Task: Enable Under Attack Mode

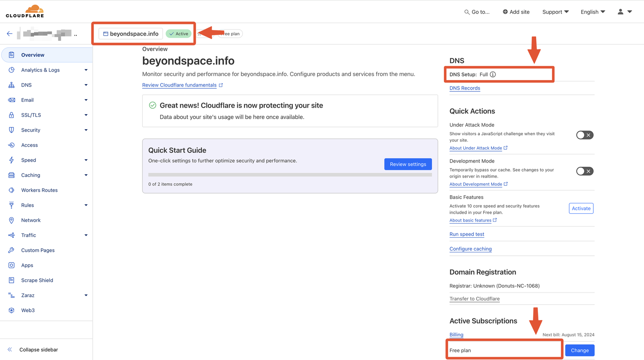Action: coord(584,135)
